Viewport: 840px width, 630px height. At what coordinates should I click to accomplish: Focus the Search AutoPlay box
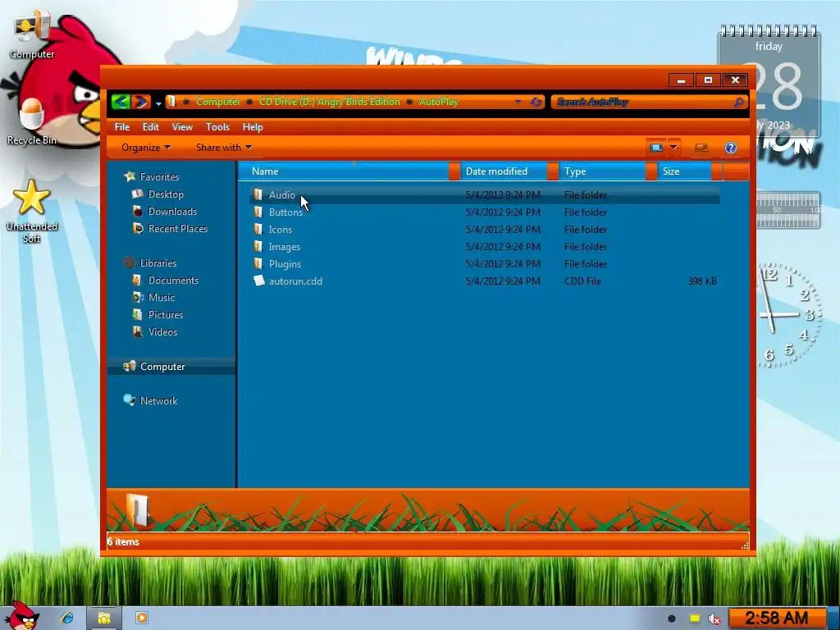tap(641, 102)
